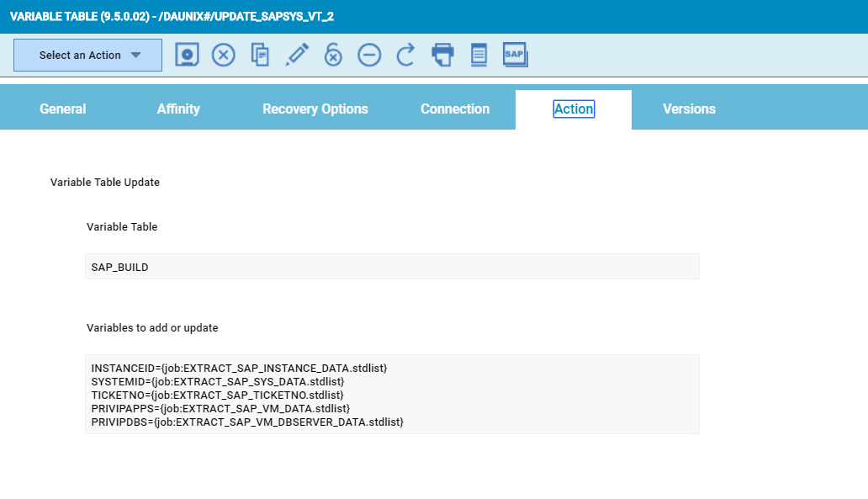Click the duplicate document icon

click(260, 56)
